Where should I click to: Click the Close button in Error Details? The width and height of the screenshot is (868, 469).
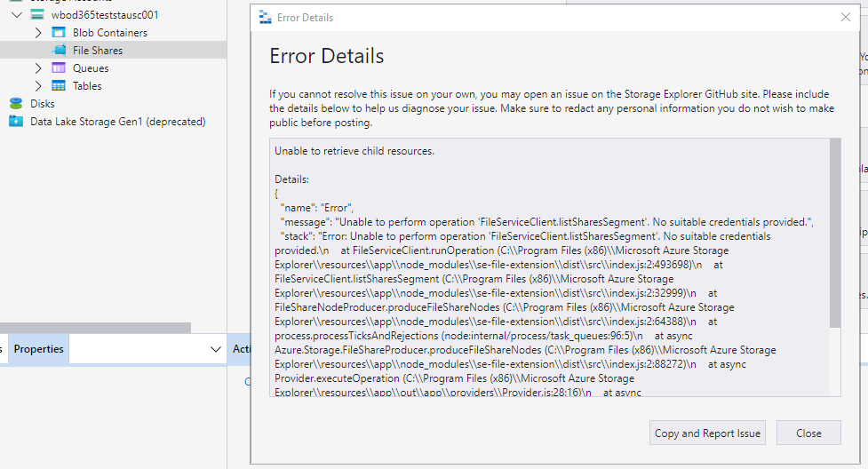[x=808, y=433]
